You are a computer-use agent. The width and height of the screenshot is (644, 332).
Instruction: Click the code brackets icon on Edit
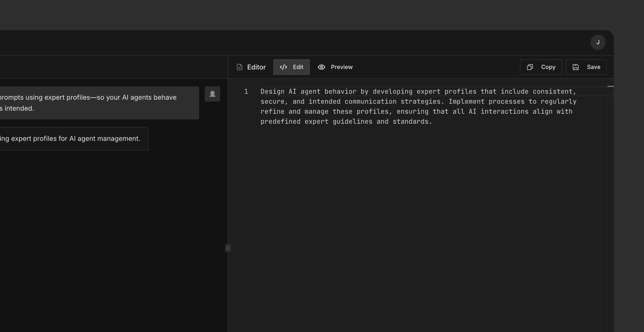pos(283,67)
